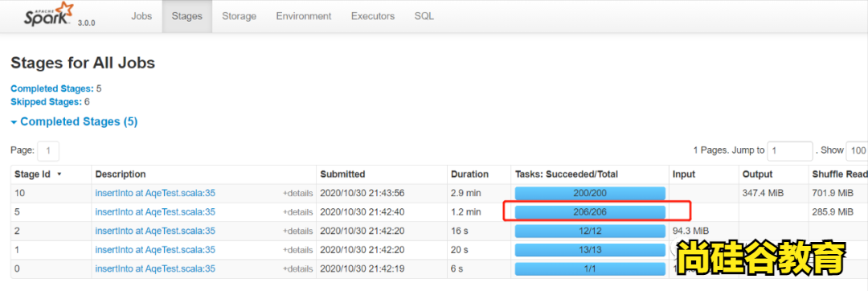Click the Apache Spark logo
The width and height of the screenshot is (868, 291).
pos(48,15)
